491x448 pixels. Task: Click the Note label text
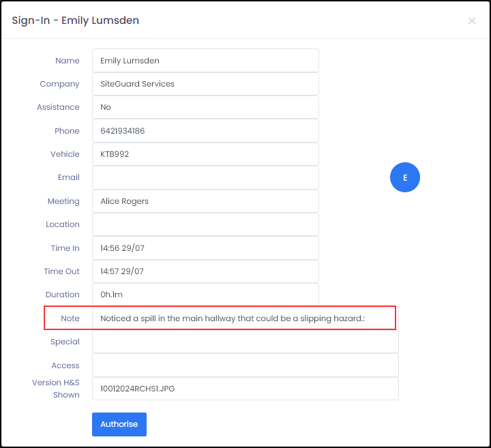pyautogui.click(x=70, y=318)
